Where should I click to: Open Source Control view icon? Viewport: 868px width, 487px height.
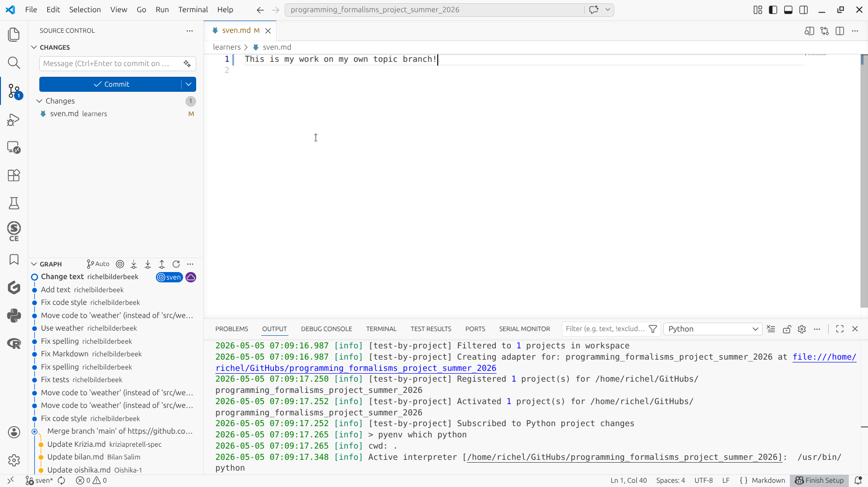pyautogui.click(x=14, y=91)
